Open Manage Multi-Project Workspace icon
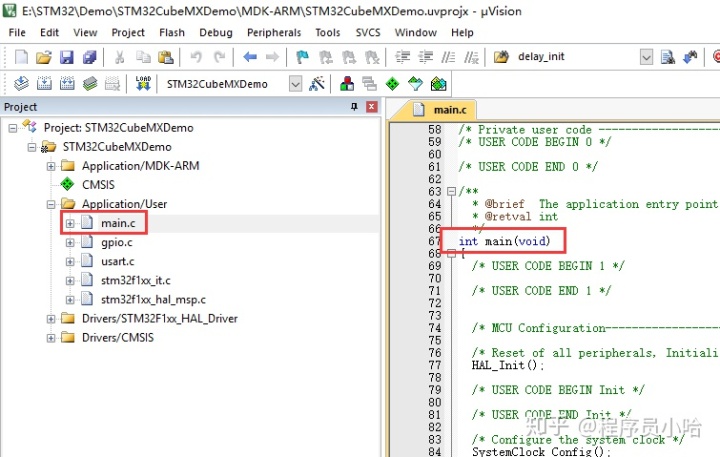The width and height of the screenshot is (720, 457). (369, 84)
